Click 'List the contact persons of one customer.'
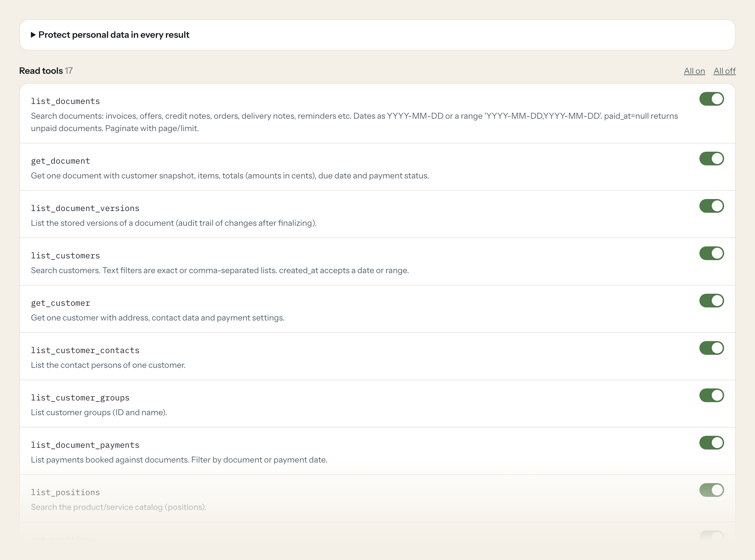 pos(108,365)
